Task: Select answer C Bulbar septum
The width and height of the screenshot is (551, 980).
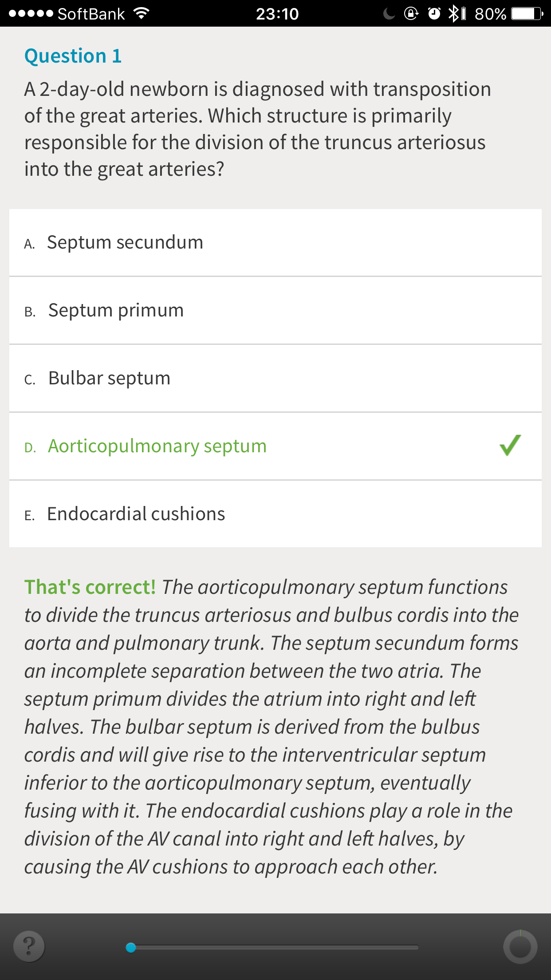Action: pos(275,378)
